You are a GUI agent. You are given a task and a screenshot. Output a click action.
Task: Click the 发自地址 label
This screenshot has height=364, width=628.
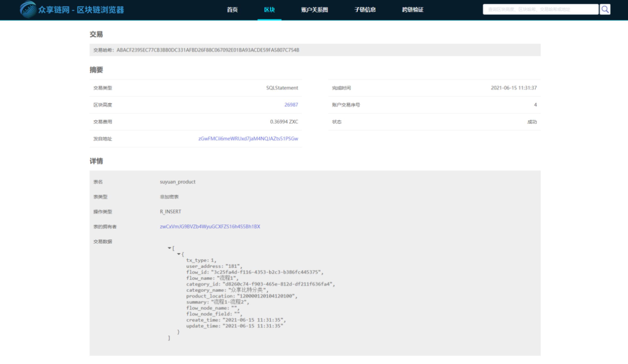(x=103, y=139)
